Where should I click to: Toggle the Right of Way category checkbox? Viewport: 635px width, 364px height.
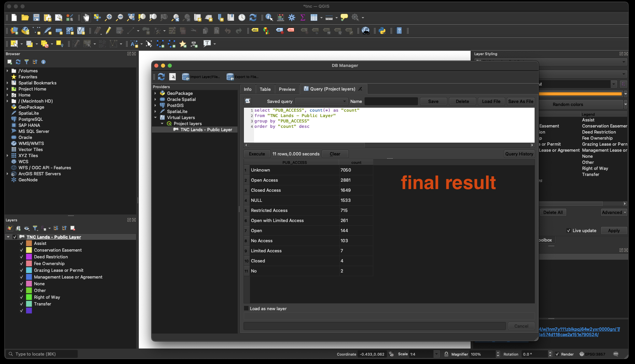pyautogui.click(x=22, y=297)
